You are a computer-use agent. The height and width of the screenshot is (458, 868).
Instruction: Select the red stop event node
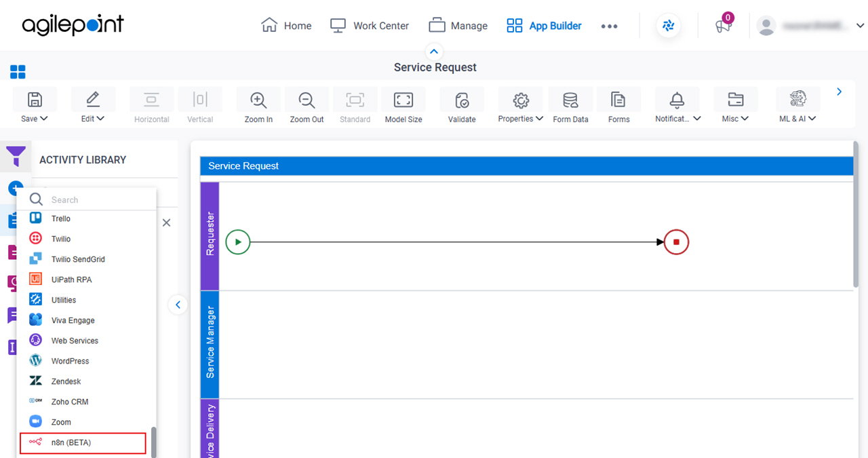point(676,242)
